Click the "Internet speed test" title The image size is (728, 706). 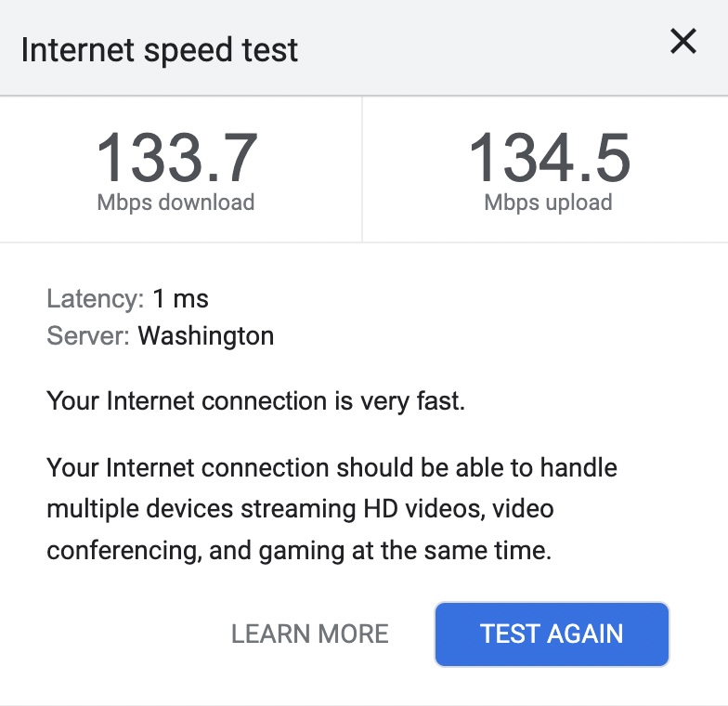tap(160, 49)
